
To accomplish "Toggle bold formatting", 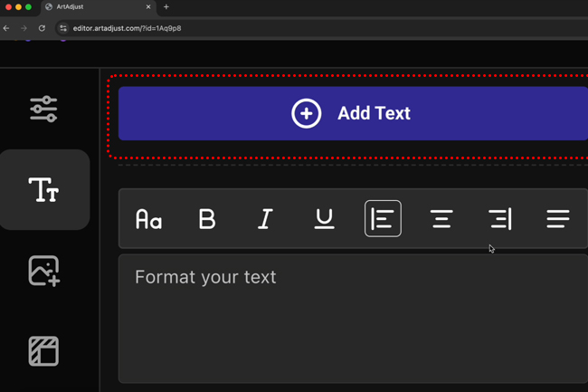I will 207,219.
